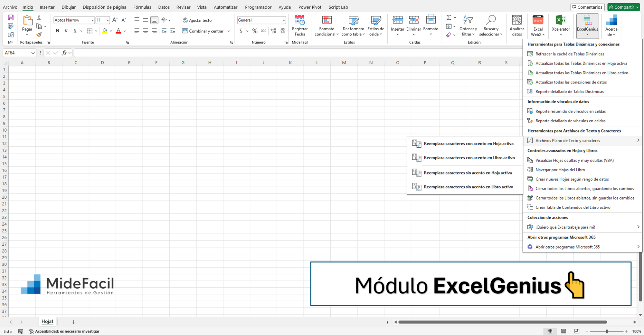
Task: Click the Eliminar cells icon
Action: [413, 20]
